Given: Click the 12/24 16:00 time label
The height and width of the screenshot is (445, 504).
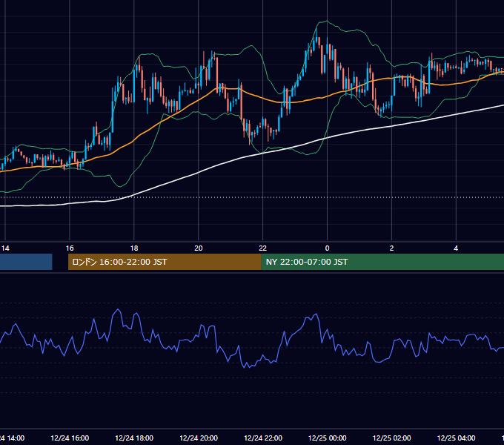Looking at the screenshot, I should click(x=70, y=438).
